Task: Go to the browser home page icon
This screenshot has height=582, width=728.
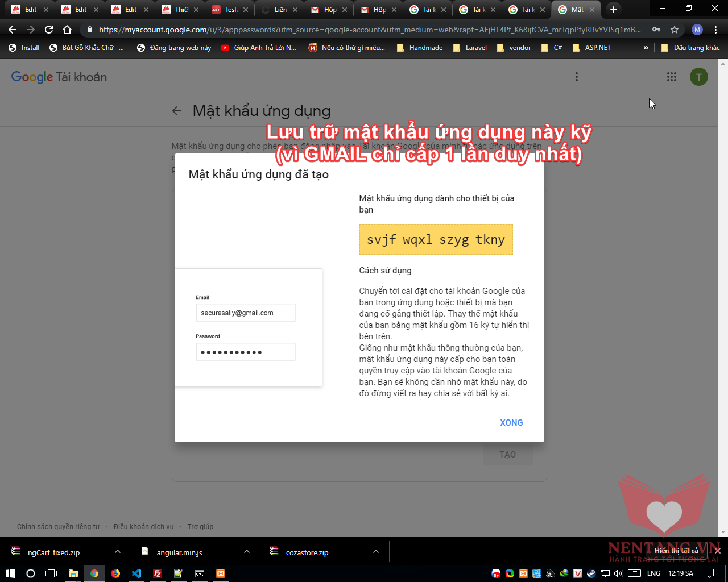Action: coord(67,30)
